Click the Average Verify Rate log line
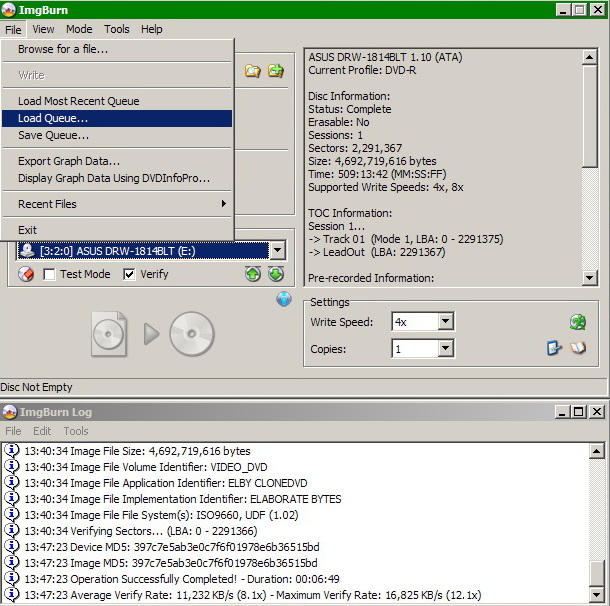The width and height of the screenshot is (610, 606). click(x=253, y=595)
